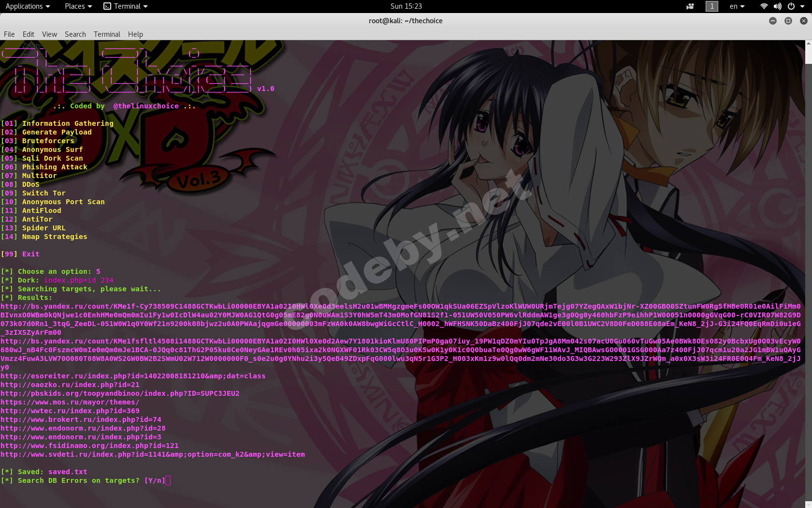This screenshot has height=508, width=812.
Task: Open the Terminal menu in menu bar
Action: point(107,34)
